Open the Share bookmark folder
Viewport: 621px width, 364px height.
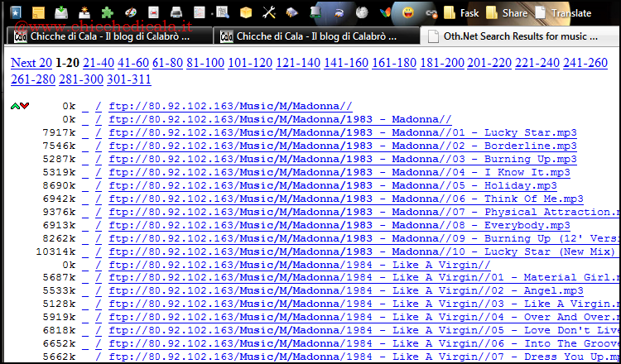point(505,13)
